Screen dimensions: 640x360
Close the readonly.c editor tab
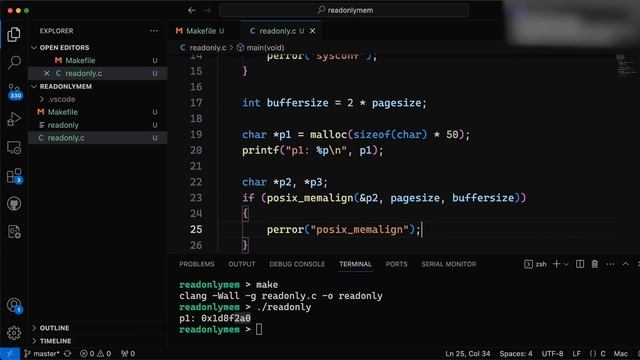[312, 31]
